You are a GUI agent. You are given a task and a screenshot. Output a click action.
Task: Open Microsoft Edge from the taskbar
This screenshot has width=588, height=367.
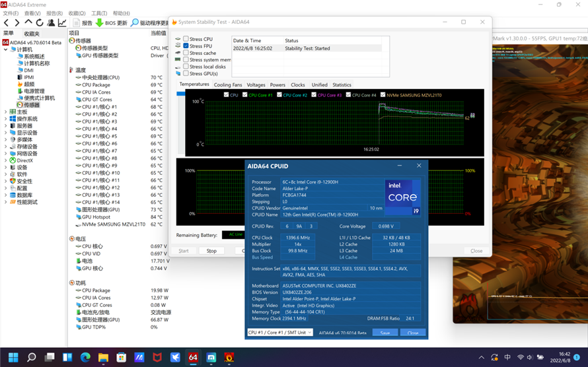(85, 357)
